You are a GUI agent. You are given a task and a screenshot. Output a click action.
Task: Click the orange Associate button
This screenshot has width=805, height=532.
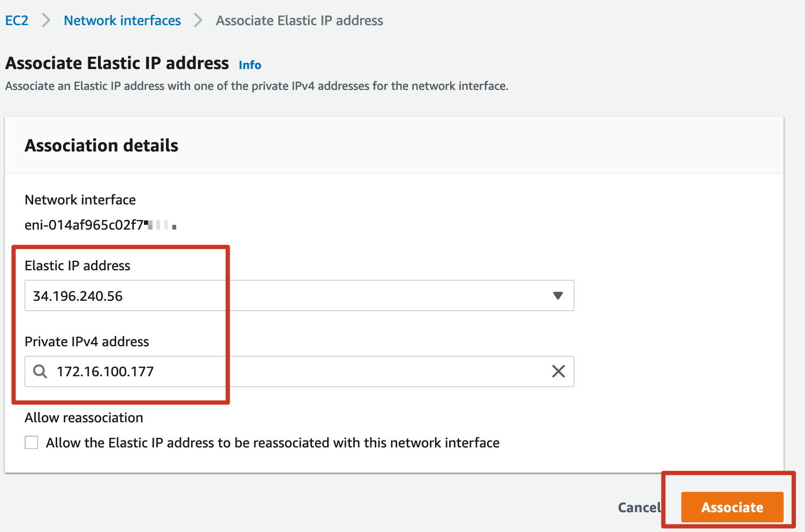[x=732, y=507]
